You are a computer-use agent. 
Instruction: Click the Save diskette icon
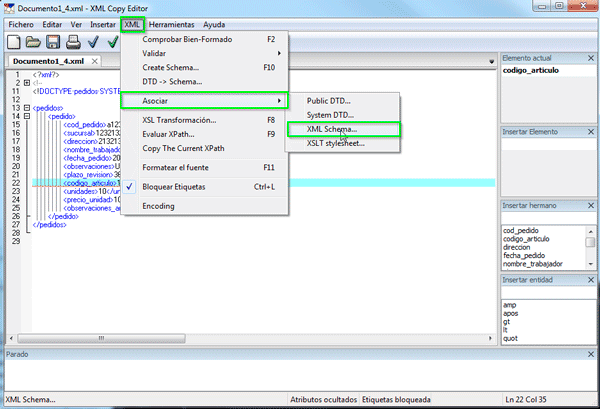click(52, 42)
